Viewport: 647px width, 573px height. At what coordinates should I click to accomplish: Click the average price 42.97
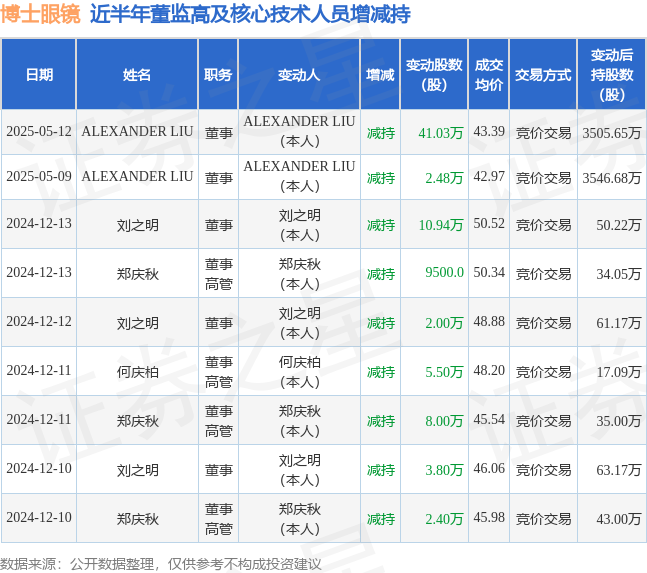(x=489, y=177)
